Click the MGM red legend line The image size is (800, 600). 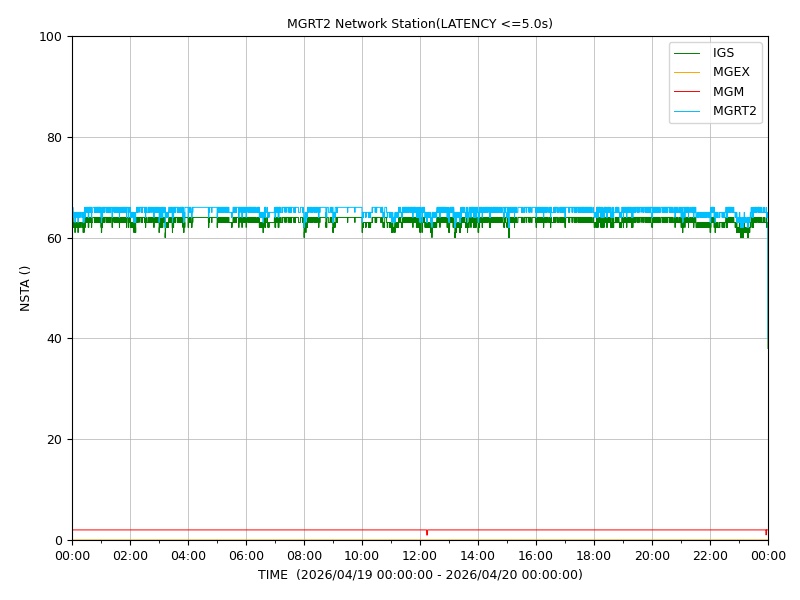(x=687, y=92)
